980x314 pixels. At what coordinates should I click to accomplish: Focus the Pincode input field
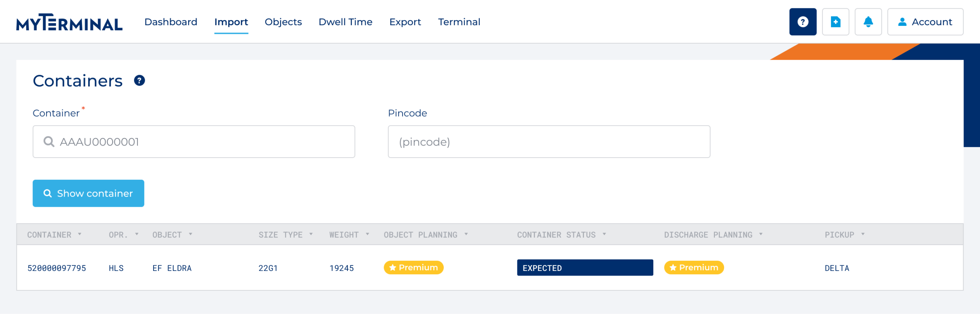[x=549, y=142]
